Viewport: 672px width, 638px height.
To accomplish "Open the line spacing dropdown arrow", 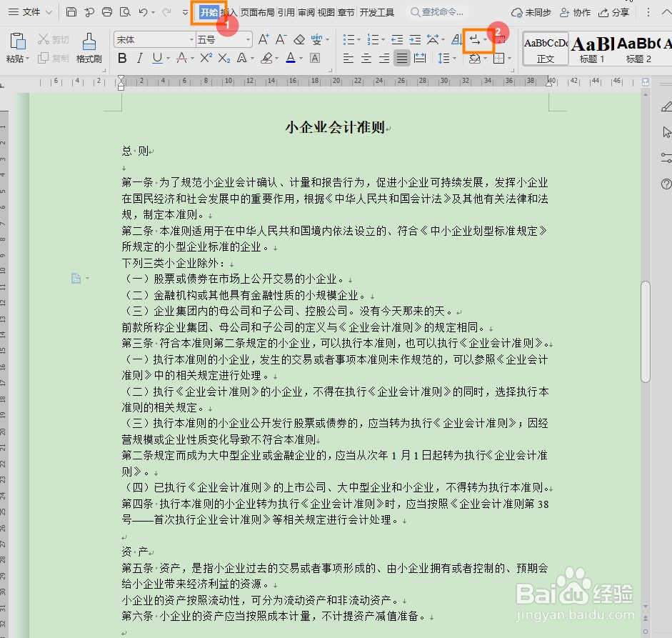I will [x=454, y=59].
